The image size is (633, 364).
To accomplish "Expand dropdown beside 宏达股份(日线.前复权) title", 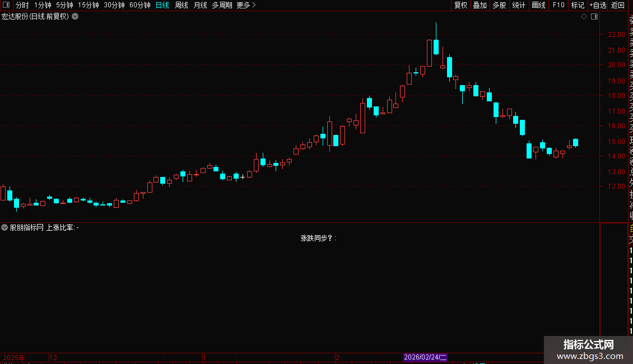I will 75,17.
